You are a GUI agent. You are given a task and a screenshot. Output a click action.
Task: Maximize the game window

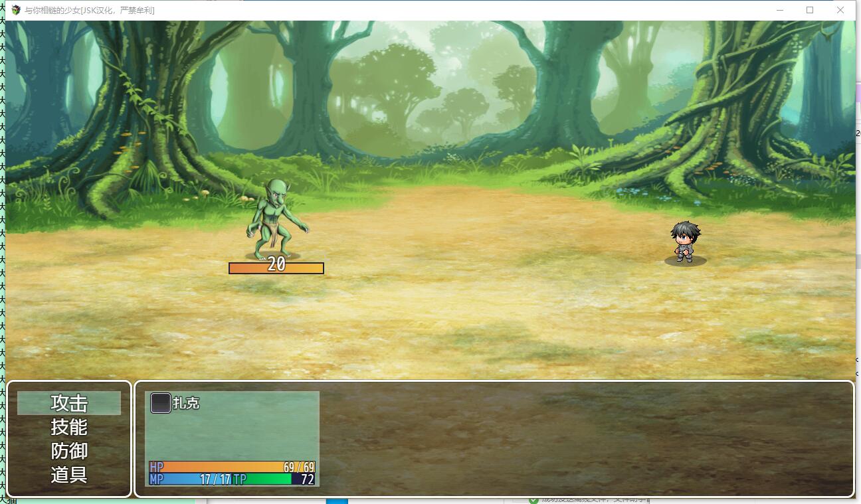(810, 10)
